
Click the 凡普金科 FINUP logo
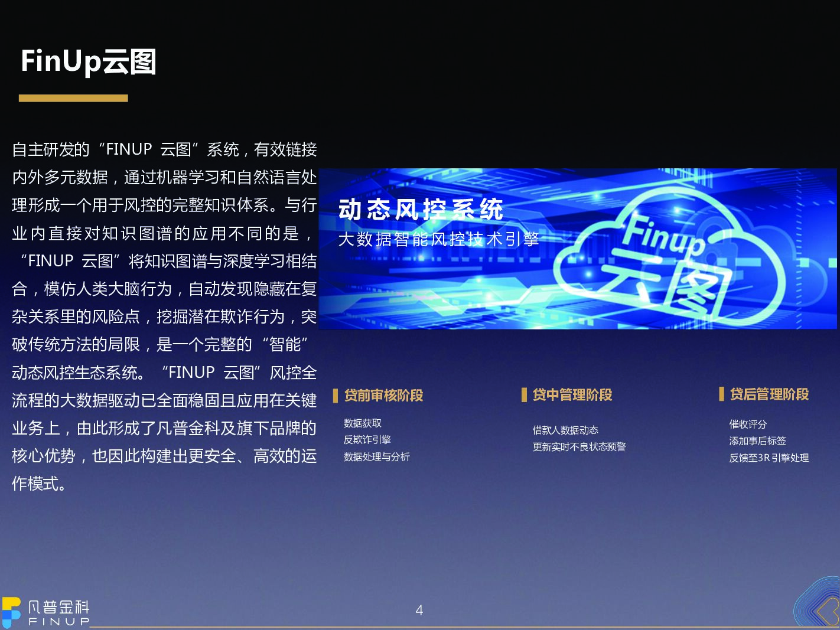coord(45,612)
